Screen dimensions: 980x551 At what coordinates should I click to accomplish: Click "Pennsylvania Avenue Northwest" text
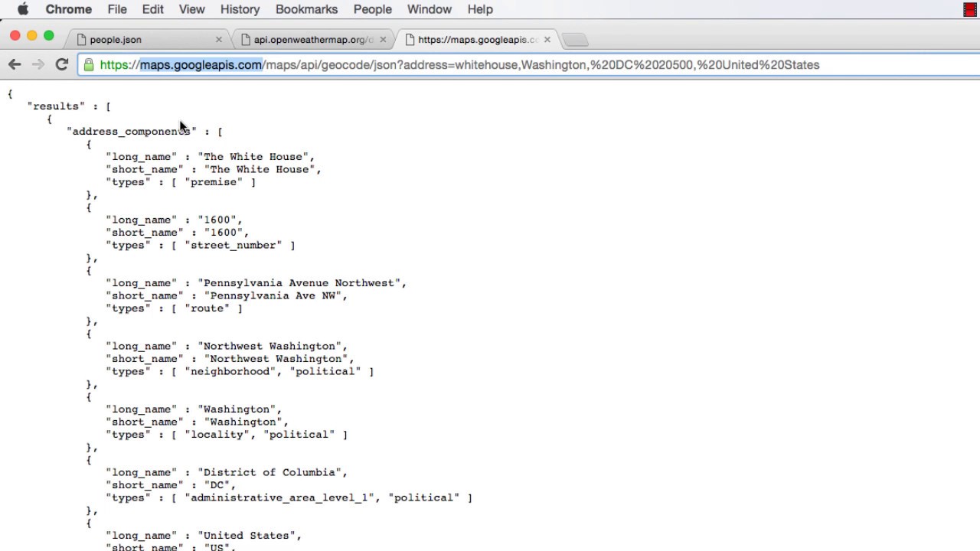pyautogui.click(x=299, y=283)
